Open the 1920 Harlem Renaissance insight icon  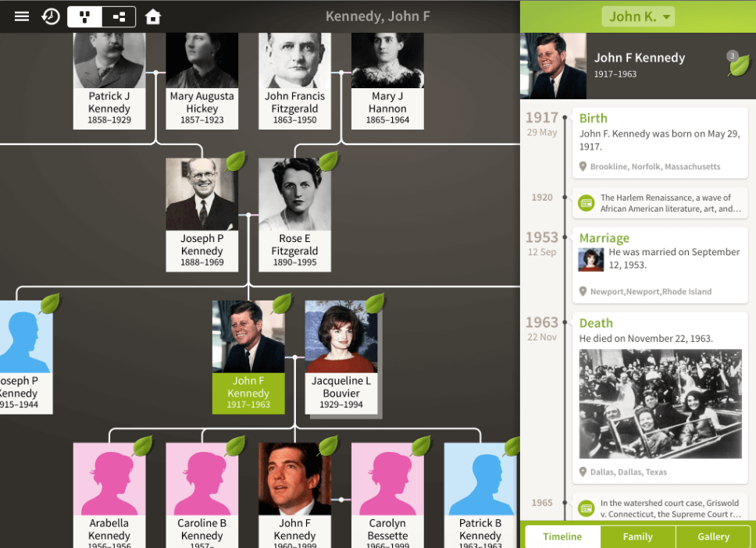coord(586,202)
